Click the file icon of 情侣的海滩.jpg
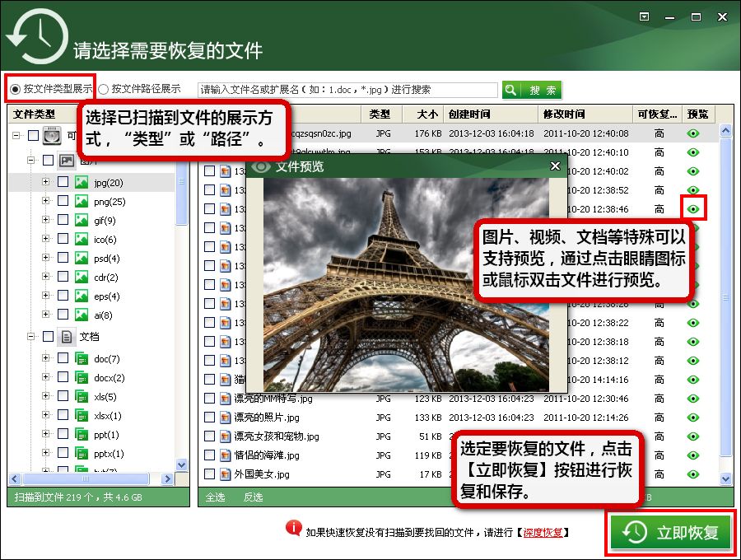This screenshot has height=560, width=741. click(225, 455)
